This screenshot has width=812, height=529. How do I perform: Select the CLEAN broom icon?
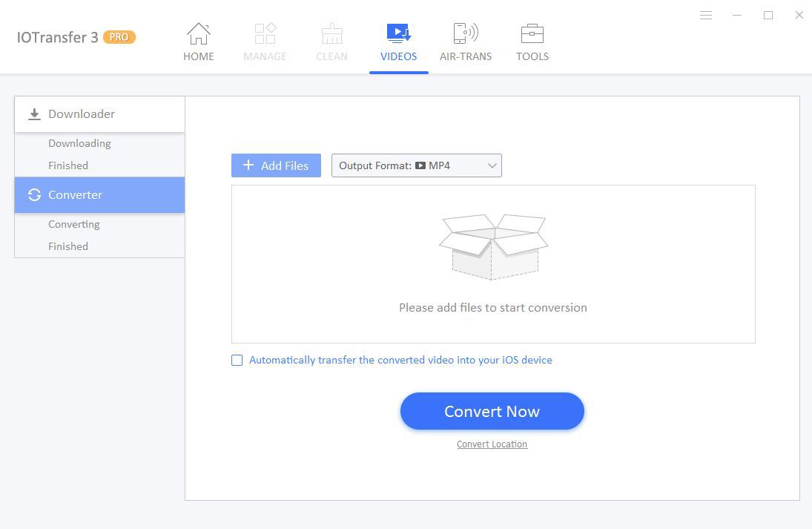click(x=331, y=34)
